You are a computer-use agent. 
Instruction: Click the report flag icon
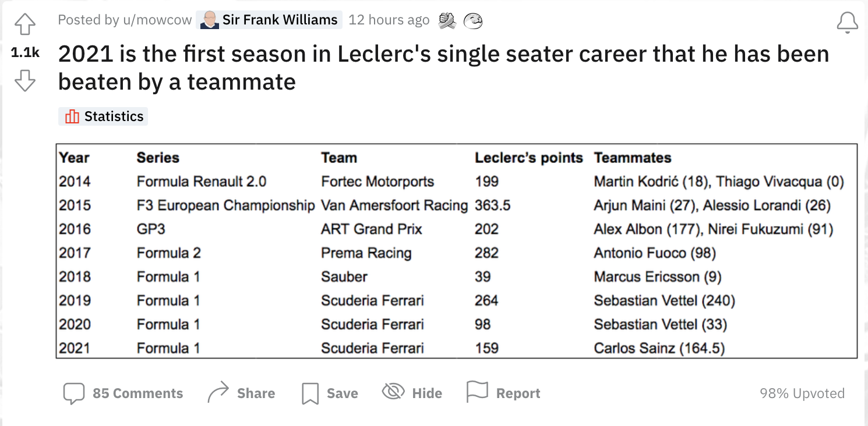[477, 392]
